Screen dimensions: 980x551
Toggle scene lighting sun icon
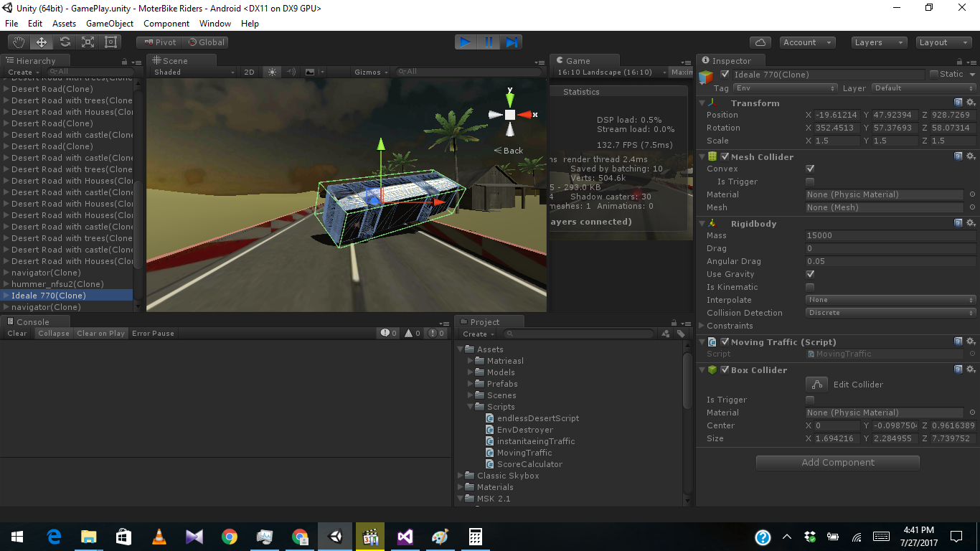tap(272, 72)
